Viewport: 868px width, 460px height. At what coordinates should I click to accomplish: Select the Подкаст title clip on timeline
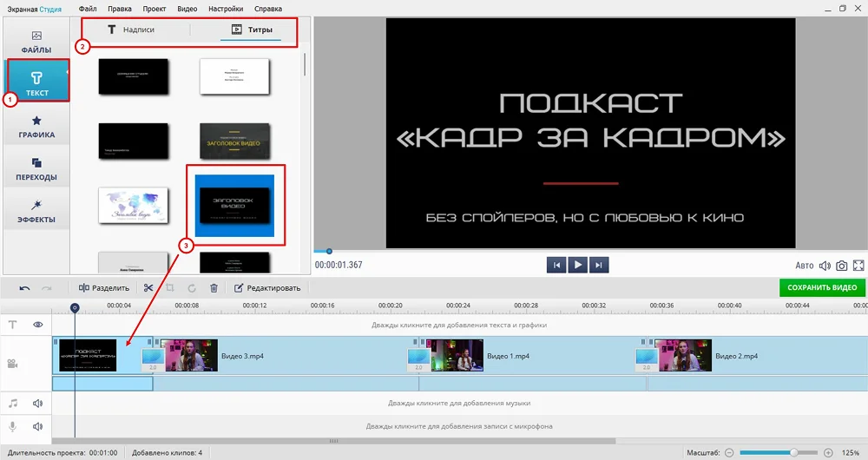[88, 355]
